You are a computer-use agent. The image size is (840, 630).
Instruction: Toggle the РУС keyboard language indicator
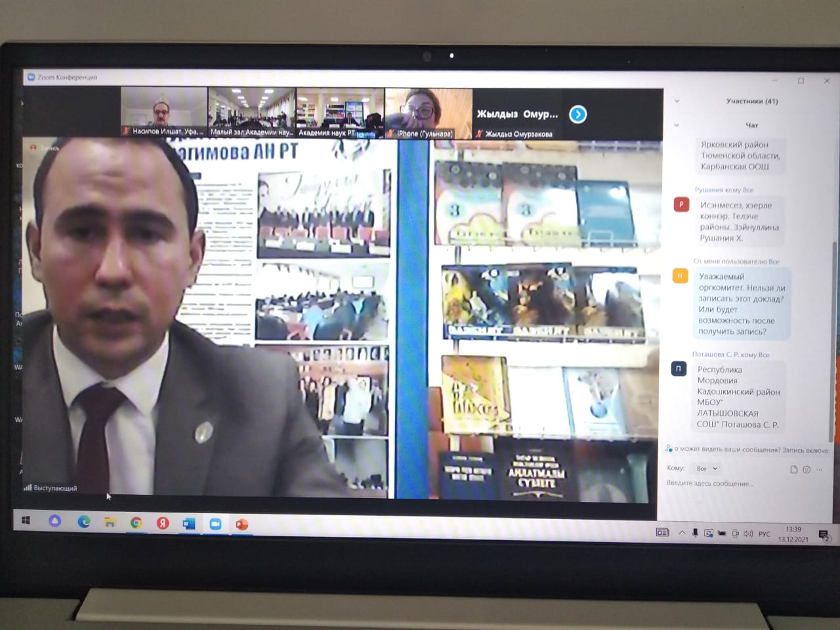point(765,534)
